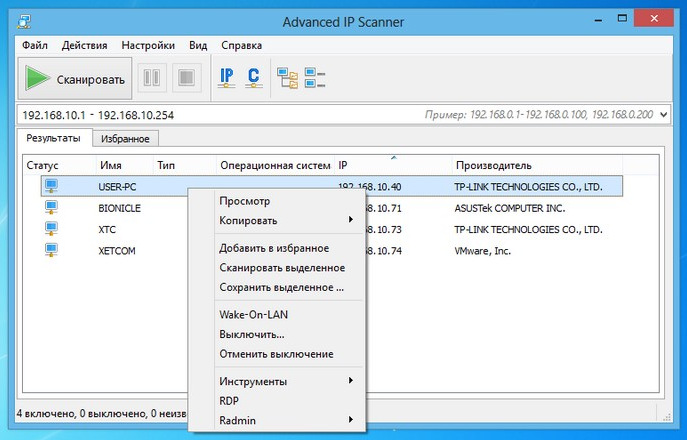The width and height of the screenshot is (687, 440).
Task: Click VMware, Inc. manufacturer cell
Action: (x=482, y=251)
